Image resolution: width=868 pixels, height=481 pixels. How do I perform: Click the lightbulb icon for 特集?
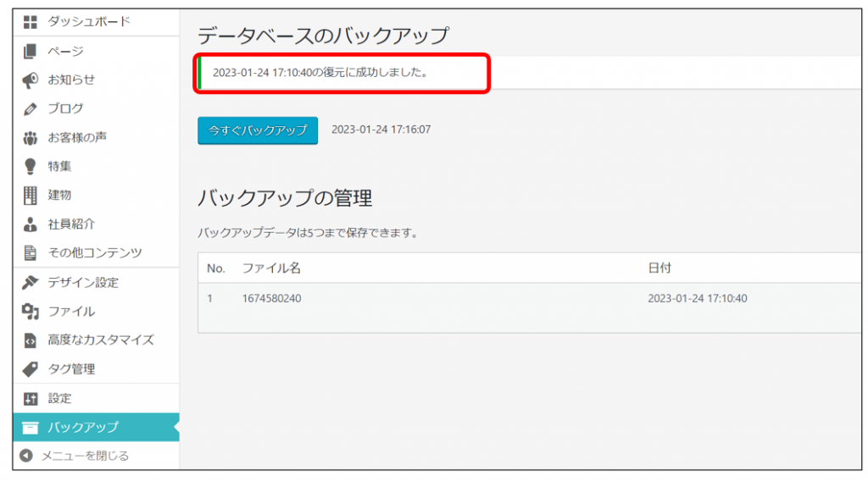30,167
